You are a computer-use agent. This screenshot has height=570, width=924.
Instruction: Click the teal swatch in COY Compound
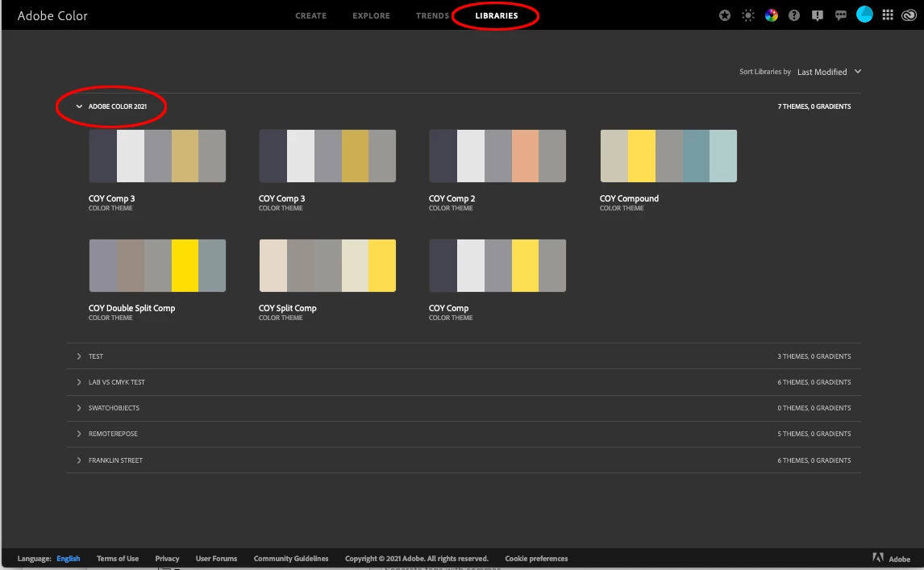pyautogui.click(x=696, y=156)
